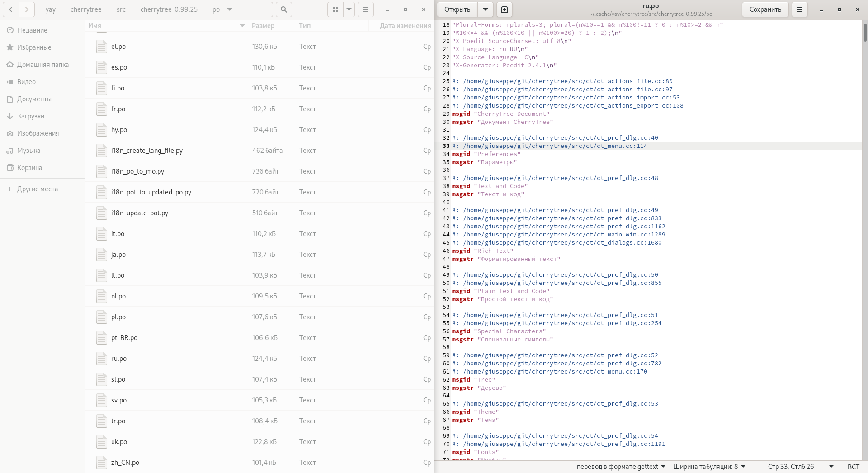Expand the Открыть button dropdown
Screen dimensions: 868x473
pos(486,9)
